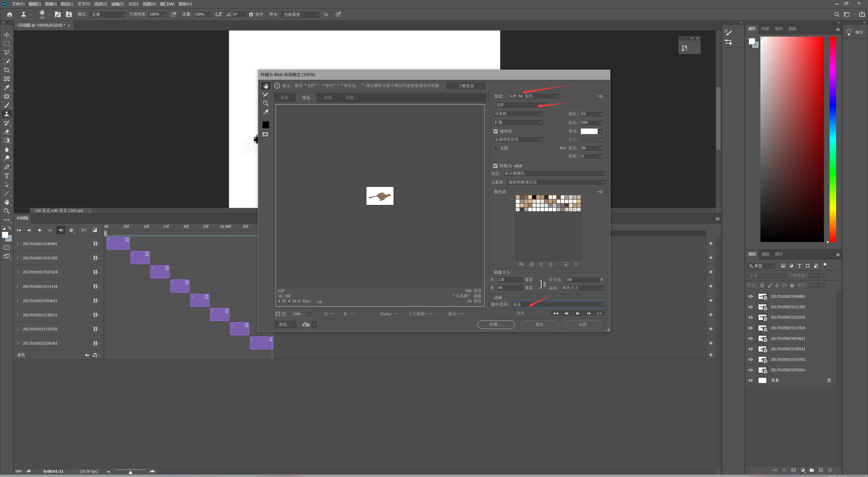Click the 复位 reset button
This screenshot has height=477, width=868.
(x=539, y=324)
